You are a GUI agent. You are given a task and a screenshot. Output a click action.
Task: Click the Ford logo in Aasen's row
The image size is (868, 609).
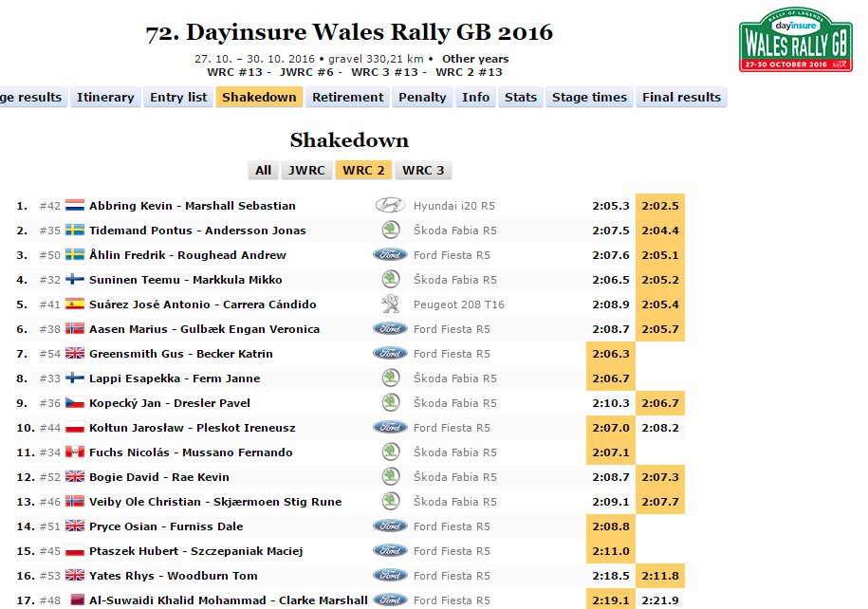(x=390, y=329)
